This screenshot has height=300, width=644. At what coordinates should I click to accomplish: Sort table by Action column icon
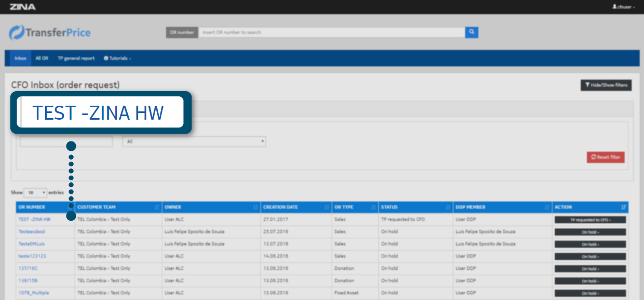pos(623,207)
